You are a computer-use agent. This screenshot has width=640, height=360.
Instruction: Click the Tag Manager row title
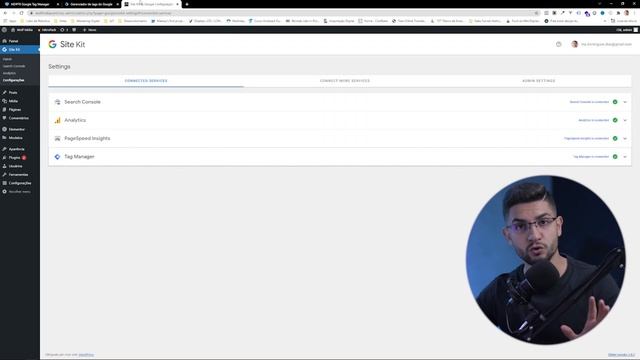(x=79, y=157)
